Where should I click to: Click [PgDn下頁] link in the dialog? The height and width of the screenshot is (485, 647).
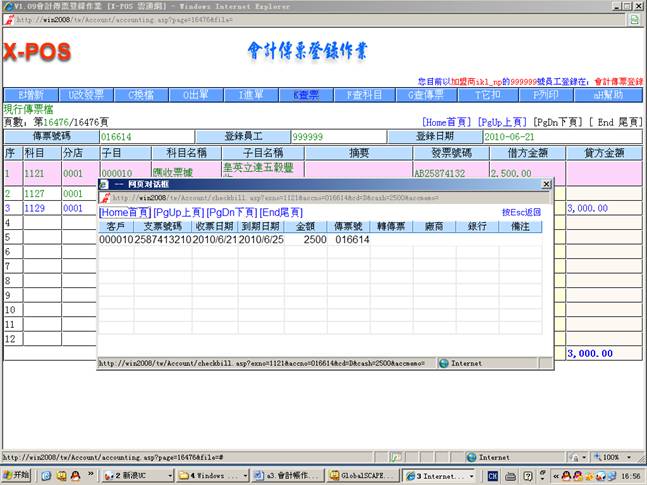coord(231,213)
